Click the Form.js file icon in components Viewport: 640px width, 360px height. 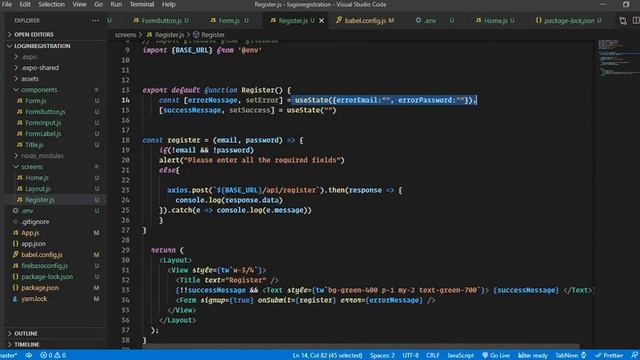pos(20,101)
